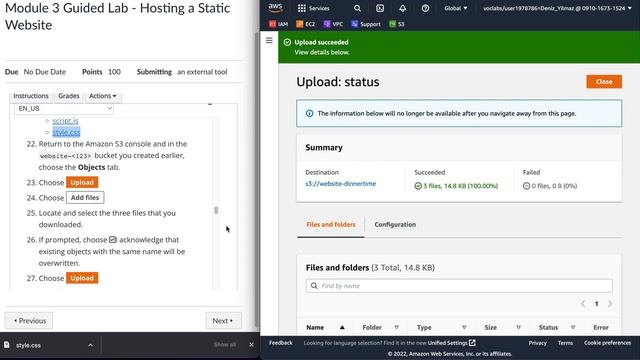
Task: Open the s3://website-dinnertime destination link
Action: (x=340, y=184)
